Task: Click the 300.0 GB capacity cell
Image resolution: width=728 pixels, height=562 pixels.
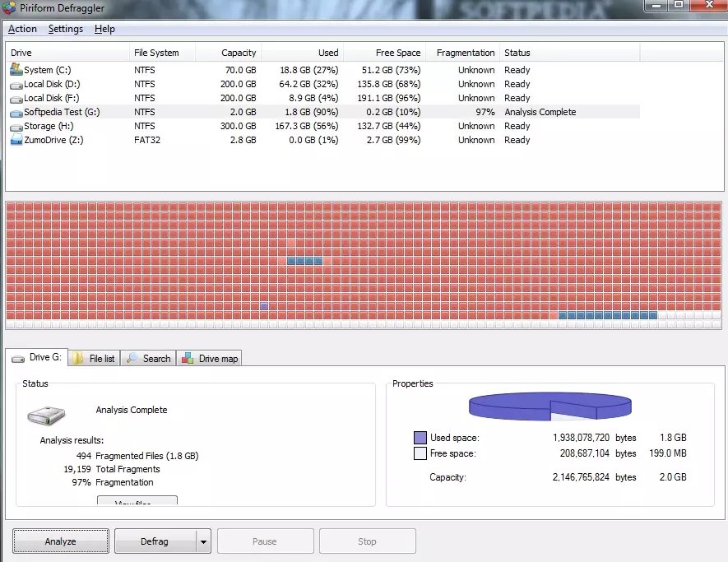Action: (239, 126)
